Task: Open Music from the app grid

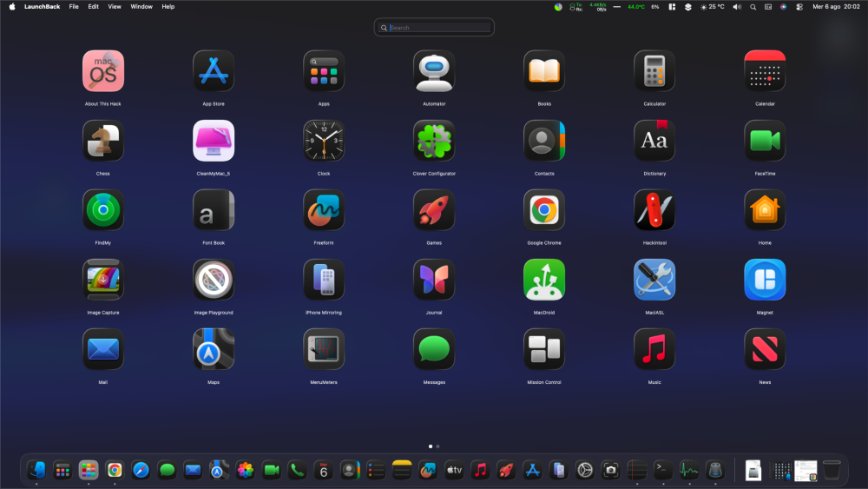Action: [x=654, y=349]
